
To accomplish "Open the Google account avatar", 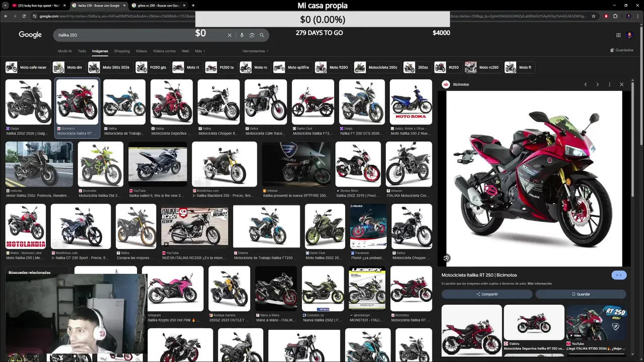I will (x=629, y=35).
